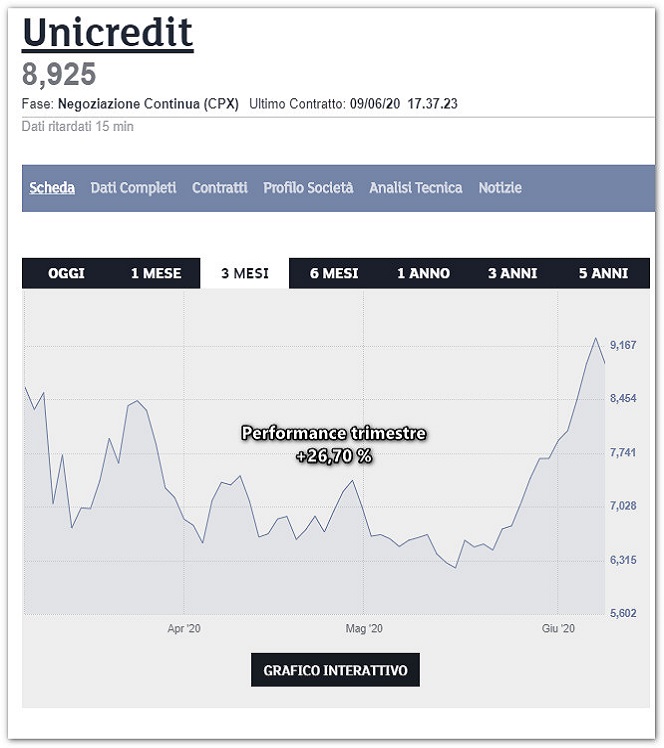The image size is (664, 748).
Task: Switch chart to 1 ANNO
Action: pyautogui.click(x=424, y=273)
